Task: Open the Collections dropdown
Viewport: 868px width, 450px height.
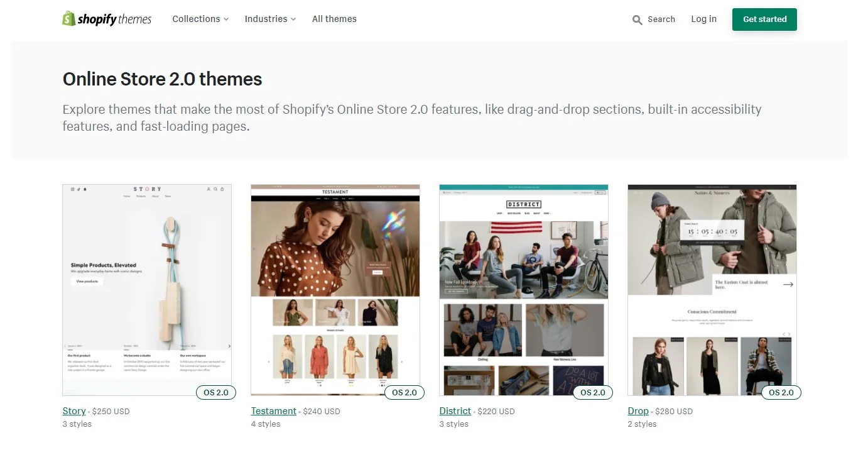Action: pos(196,19)
